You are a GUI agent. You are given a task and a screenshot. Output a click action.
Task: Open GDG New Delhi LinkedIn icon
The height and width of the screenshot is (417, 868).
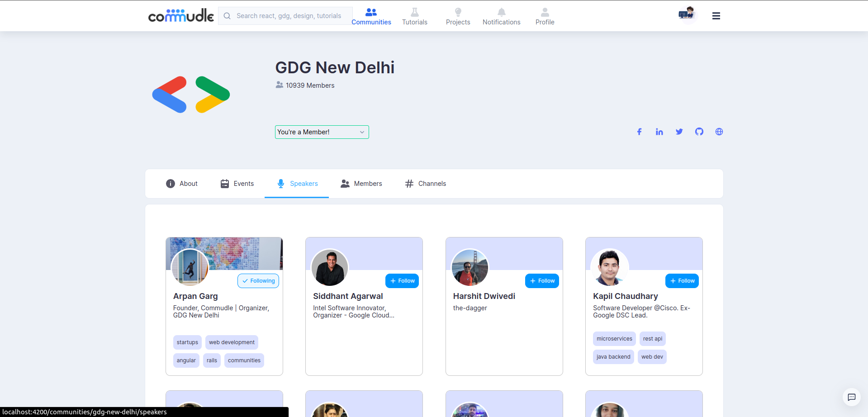point(659,132)
